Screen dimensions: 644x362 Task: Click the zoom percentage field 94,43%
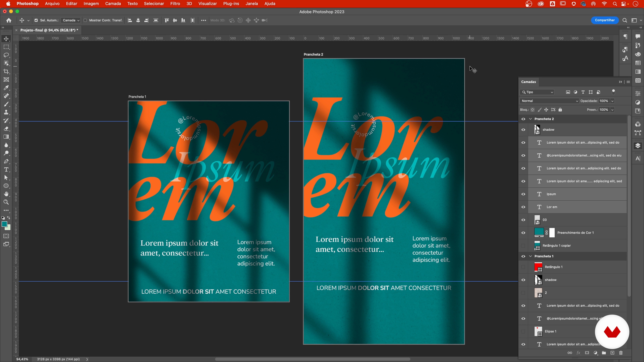[22, 359]
